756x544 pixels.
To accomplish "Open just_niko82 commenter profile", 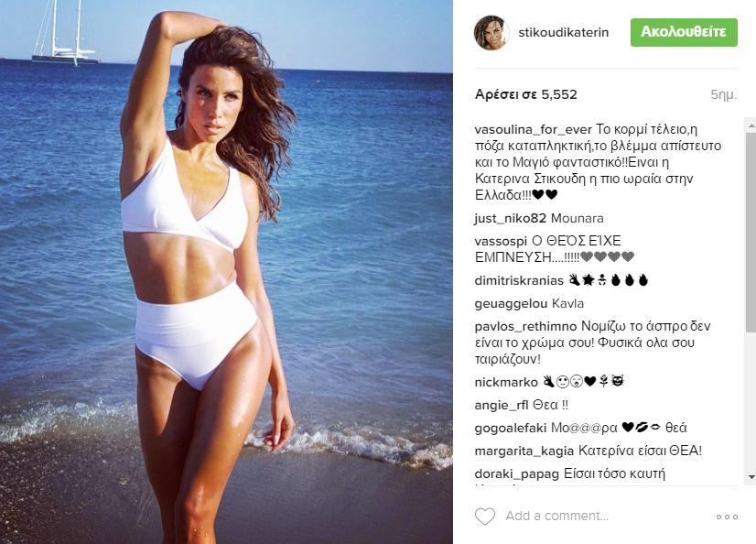I will (x=510, y=219).
